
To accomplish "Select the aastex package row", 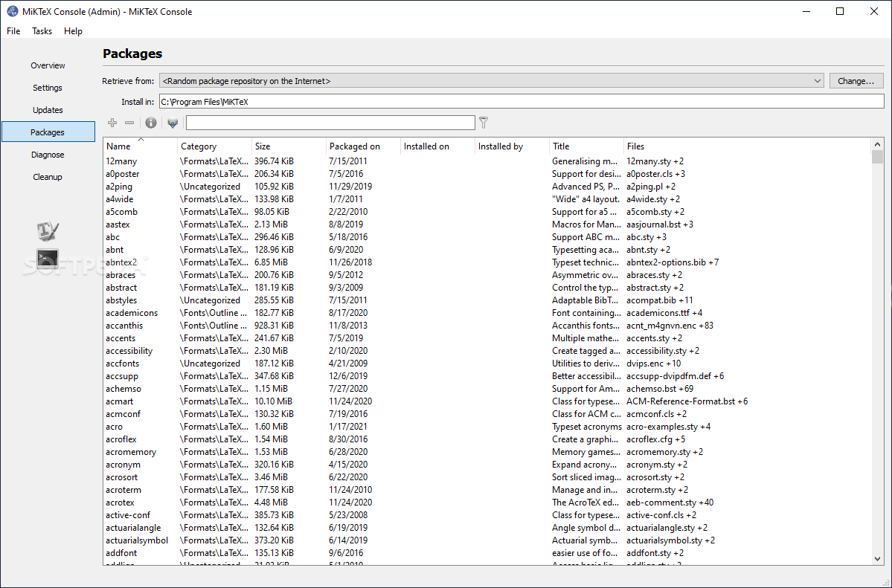I will [x=487, y=224].
